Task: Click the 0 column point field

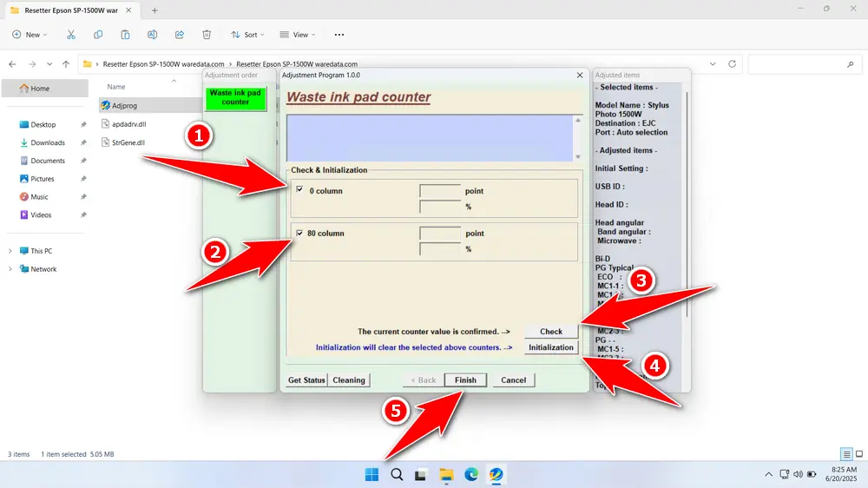Action: point(440,190)
